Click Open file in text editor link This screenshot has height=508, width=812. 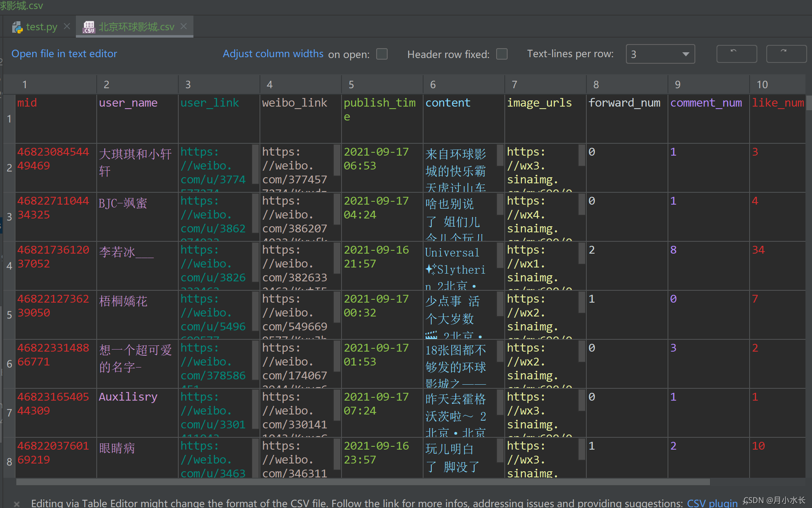pyautogui.click(x=64, y=54)
